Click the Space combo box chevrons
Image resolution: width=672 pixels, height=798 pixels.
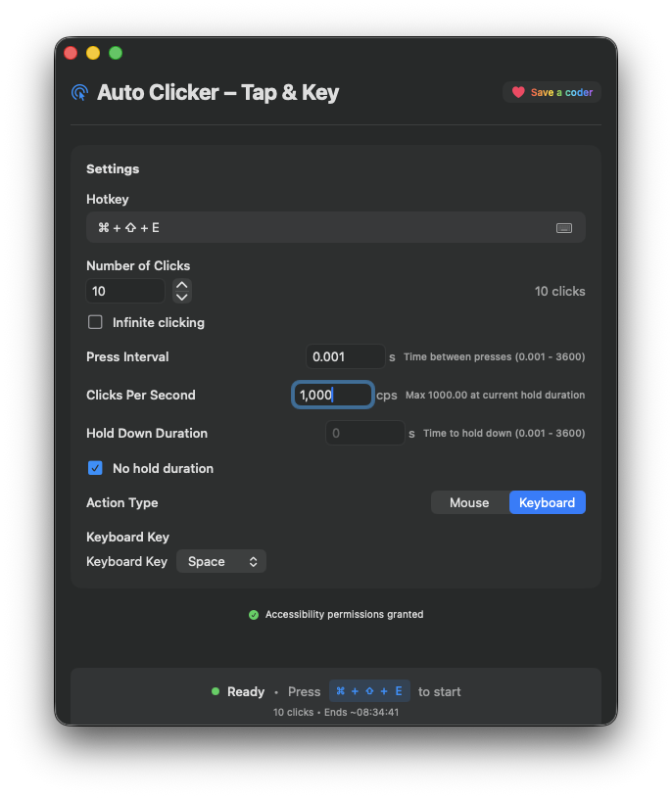coord(254,561)
